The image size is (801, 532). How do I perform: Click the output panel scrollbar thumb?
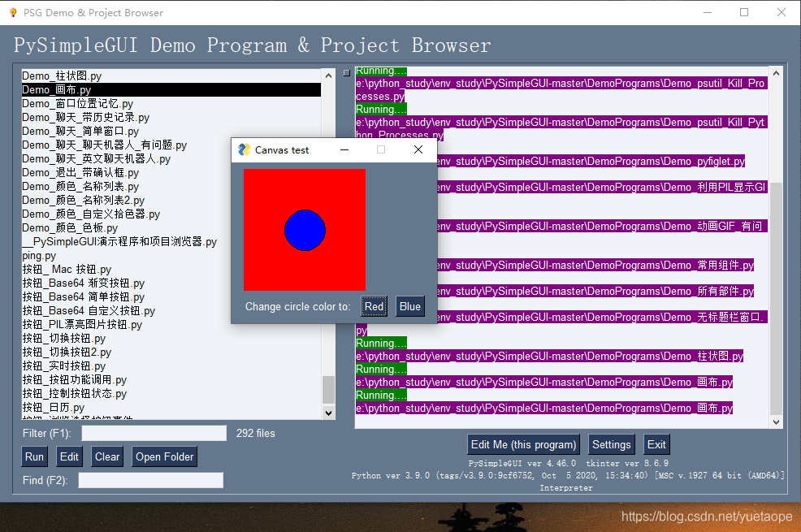776,299
